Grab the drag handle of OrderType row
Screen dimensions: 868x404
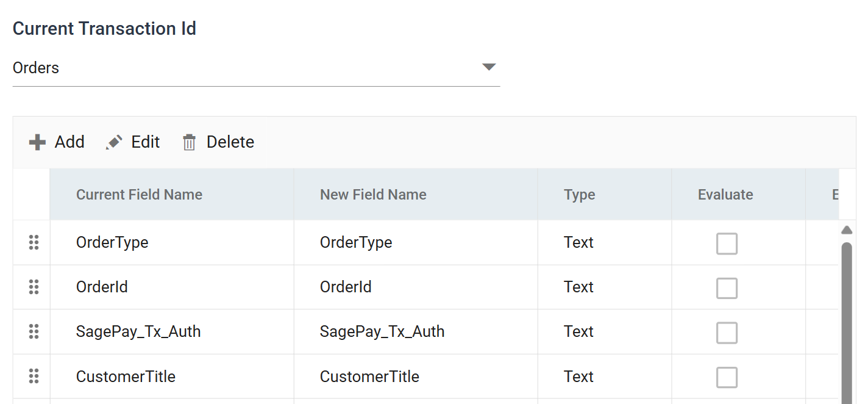pos(34,242)
